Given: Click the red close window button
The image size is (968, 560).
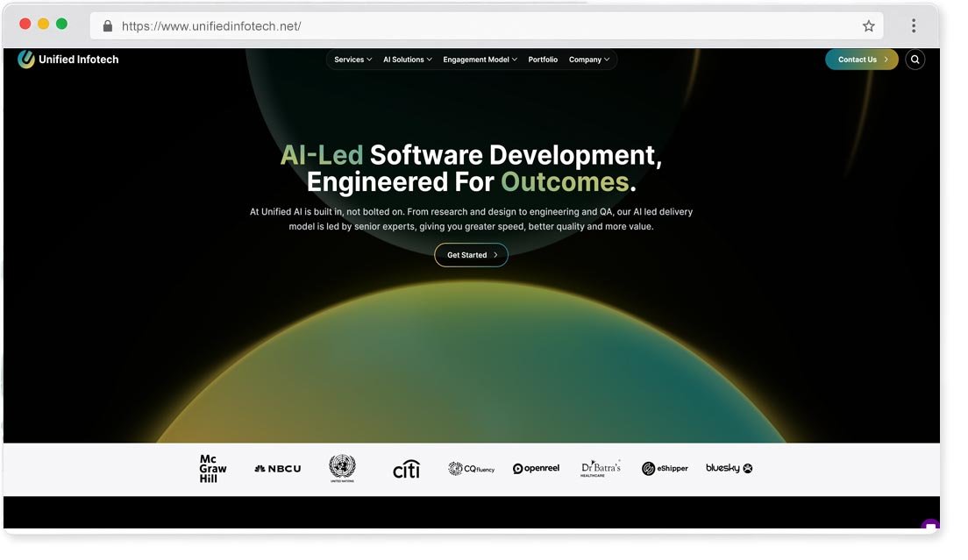Looking at the screenshot, I should click(x=25, y=24).
